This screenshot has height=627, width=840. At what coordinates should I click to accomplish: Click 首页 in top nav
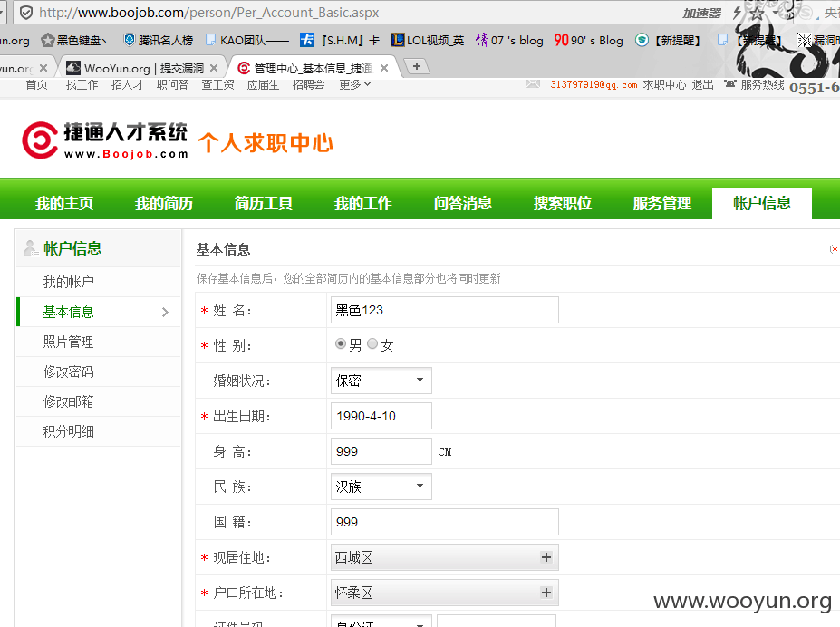pyautogui.click(x=36, y=84)
